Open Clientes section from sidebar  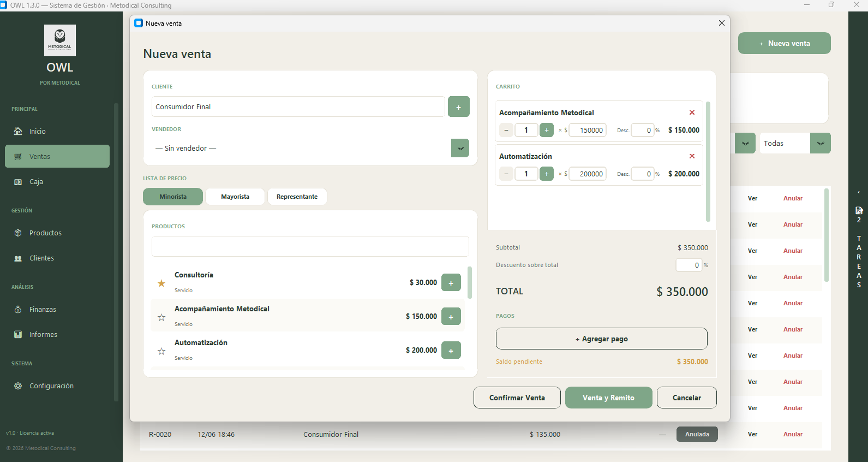[57, 258]
